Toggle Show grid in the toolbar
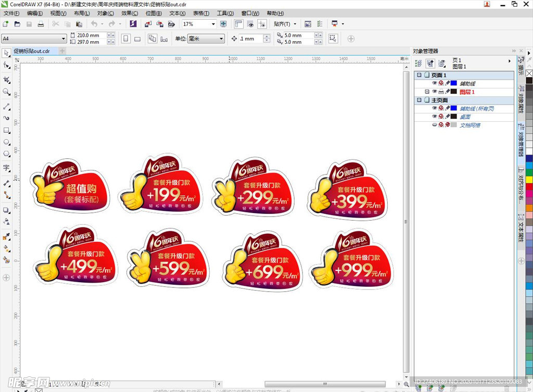Viewport: 533px width, 392px height. coord(250,24)
